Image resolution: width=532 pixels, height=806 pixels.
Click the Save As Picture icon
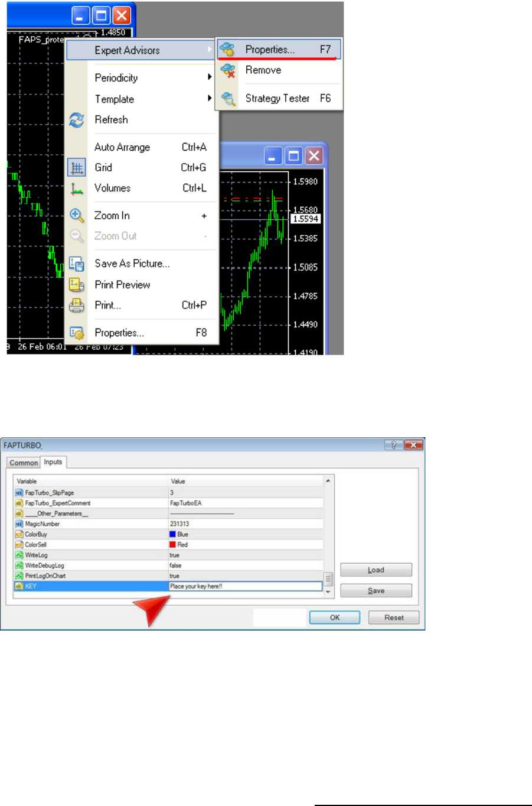77,264
